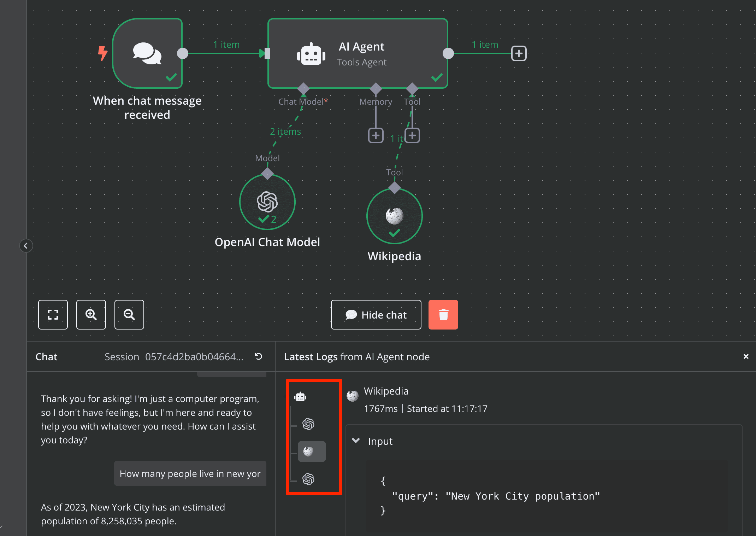Zoom in on the canvas

pos(91,315)
